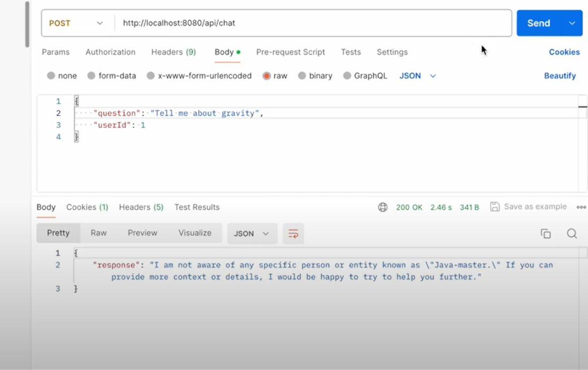Select the form-data radio option
Image resolution: width=588 pixels, height=370 pixels.
[91, 76]
